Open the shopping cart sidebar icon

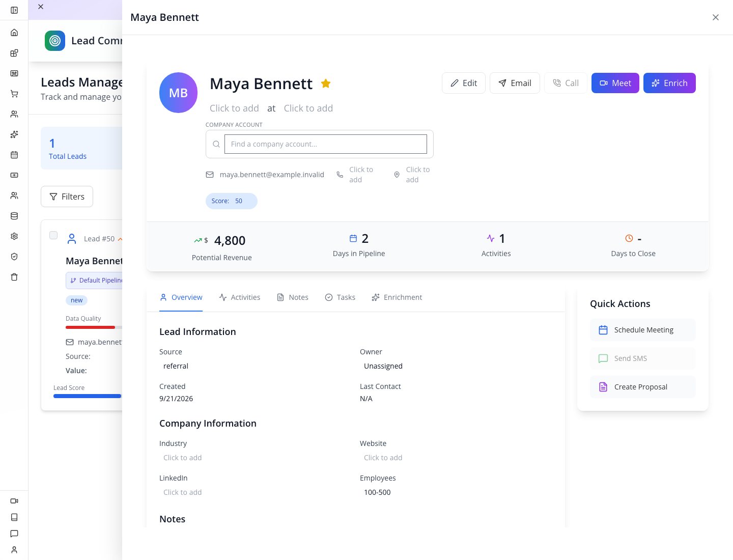[x=14, y=94]
